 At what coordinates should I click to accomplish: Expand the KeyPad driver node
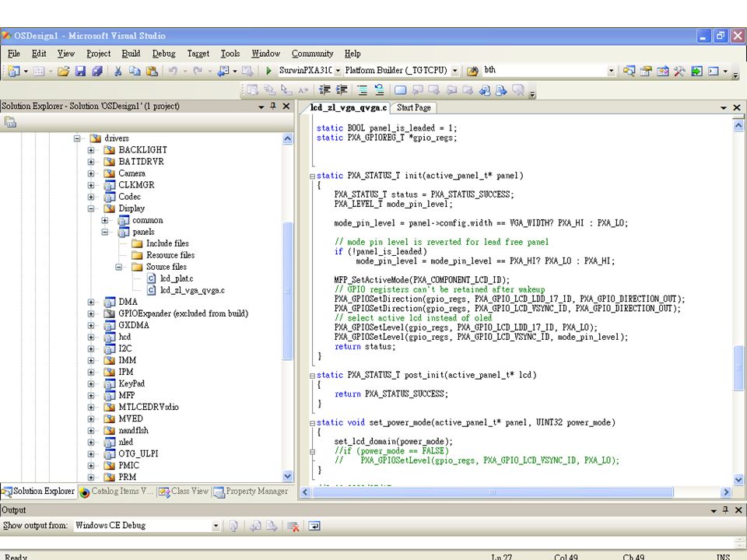pyautogui.click(x=90, y=383)
